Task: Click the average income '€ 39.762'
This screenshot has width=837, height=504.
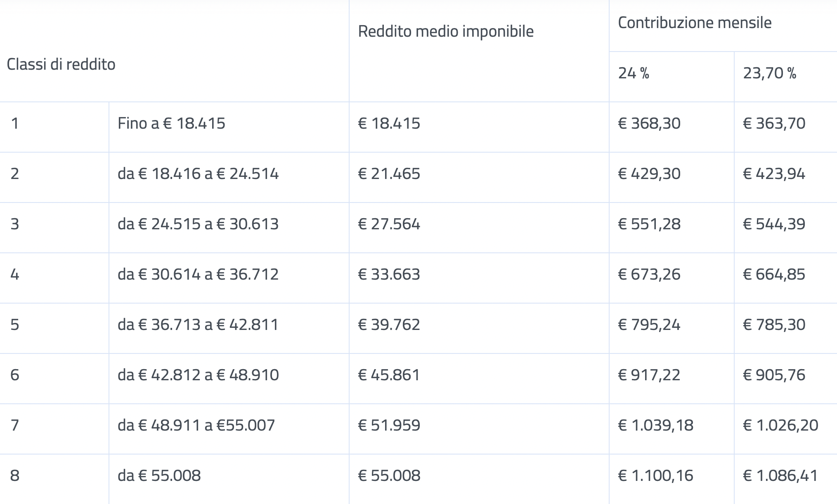Action: [x=389, y=325]
